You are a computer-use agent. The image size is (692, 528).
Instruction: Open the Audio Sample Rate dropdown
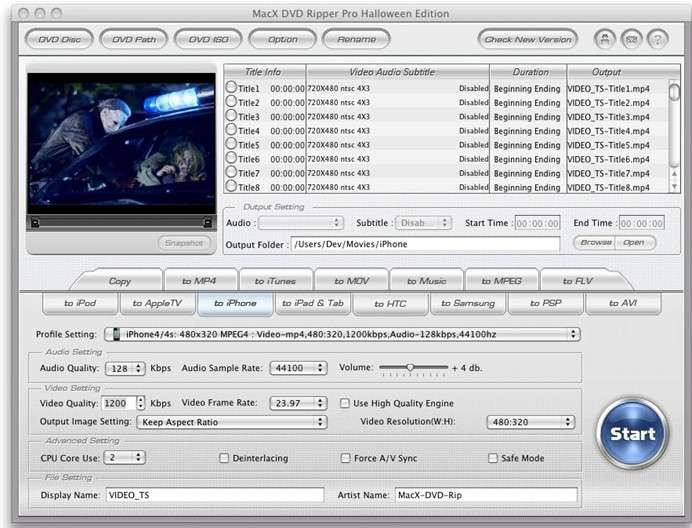coord(298,368)
